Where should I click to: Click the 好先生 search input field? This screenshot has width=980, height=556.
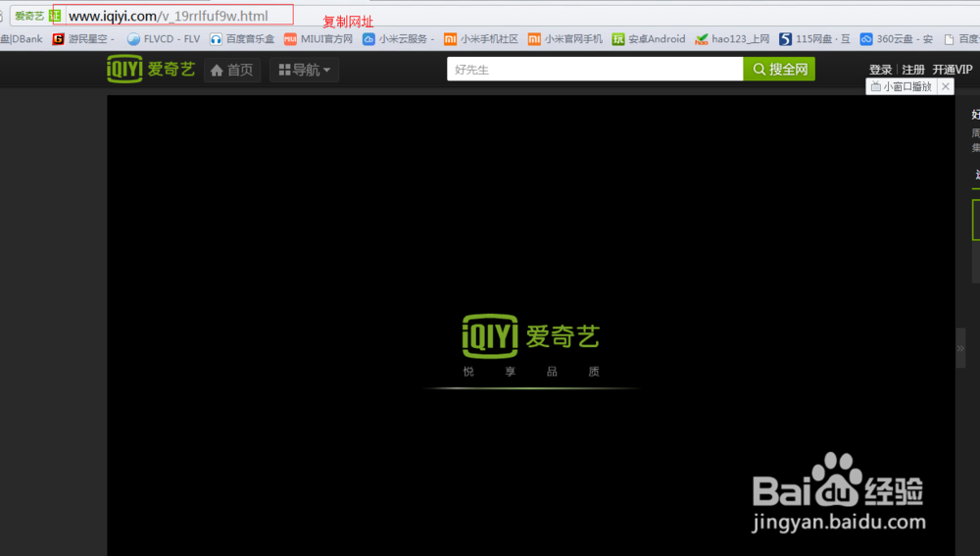[x=595, y=70]
